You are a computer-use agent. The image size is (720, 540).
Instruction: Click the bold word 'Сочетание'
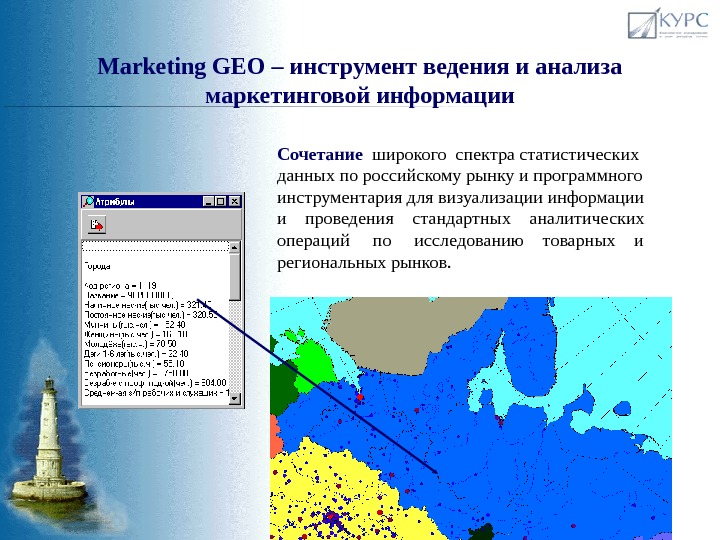coord(320,155)
